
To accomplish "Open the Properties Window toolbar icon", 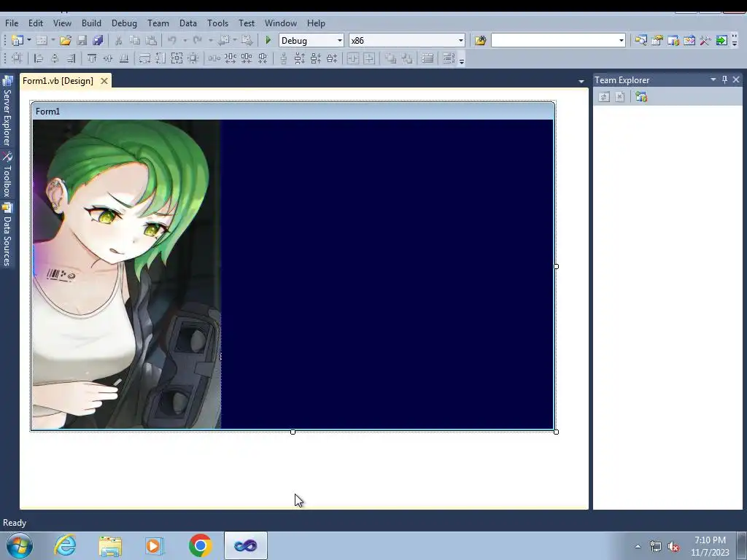I will pos(657,41).
